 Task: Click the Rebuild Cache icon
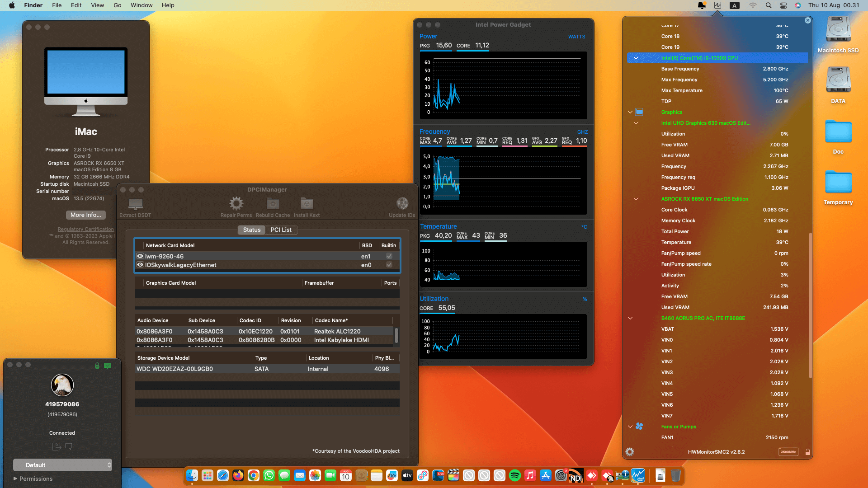[x=272, y=204]
